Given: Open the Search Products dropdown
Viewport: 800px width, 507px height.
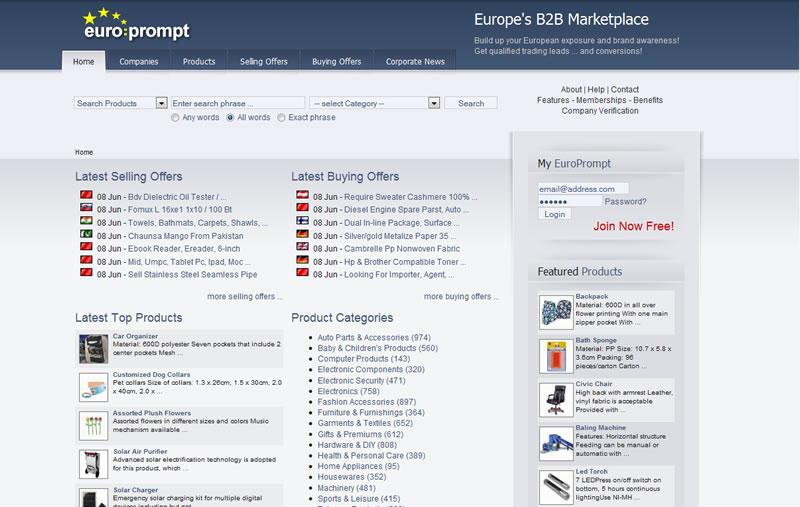Looking at the screenshot, I should click(121, 103).
